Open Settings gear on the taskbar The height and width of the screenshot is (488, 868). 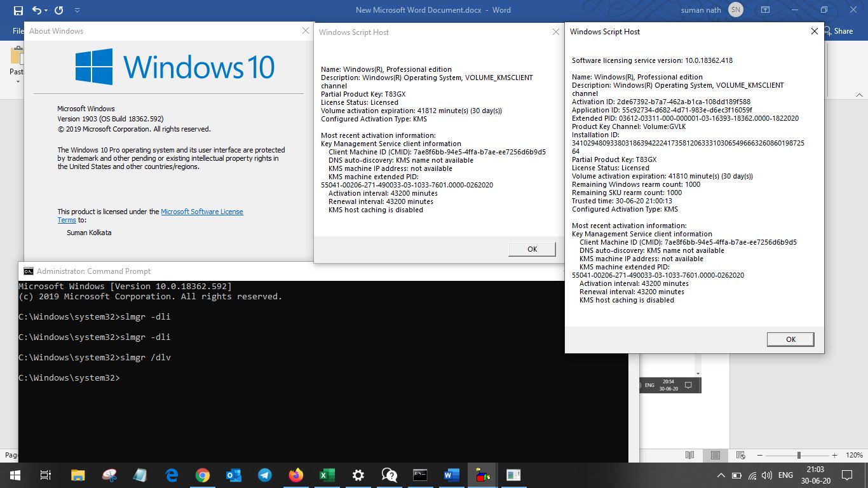358,475
